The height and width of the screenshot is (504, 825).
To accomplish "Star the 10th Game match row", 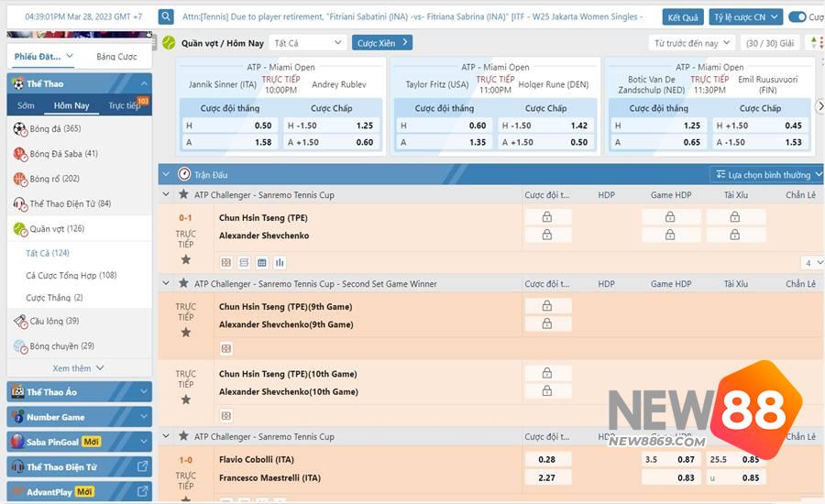I will coord(186,400).
